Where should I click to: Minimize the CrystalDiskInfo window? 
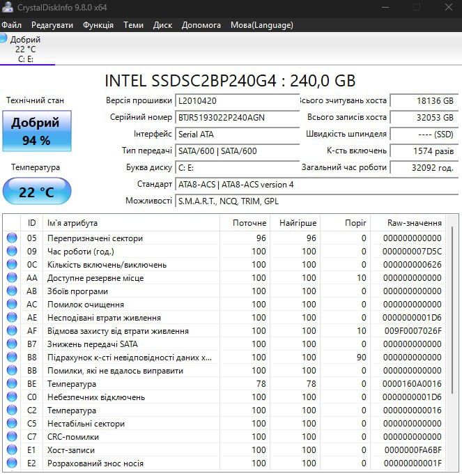[385, 7]
